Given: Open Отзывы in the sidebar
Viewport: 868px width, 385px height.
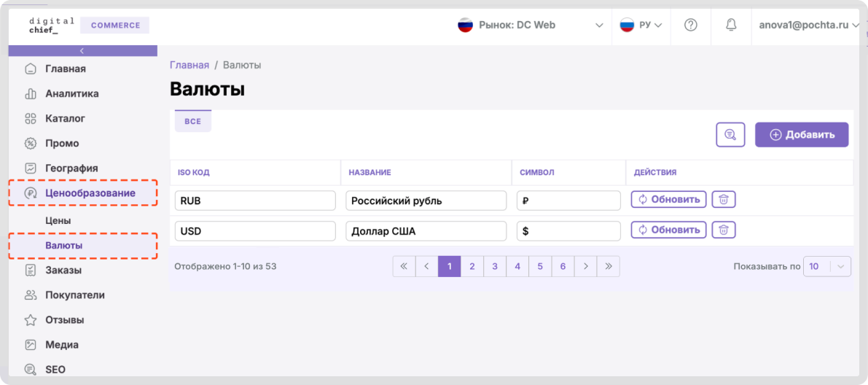Looking at the screenshot, I should (65, 320).
